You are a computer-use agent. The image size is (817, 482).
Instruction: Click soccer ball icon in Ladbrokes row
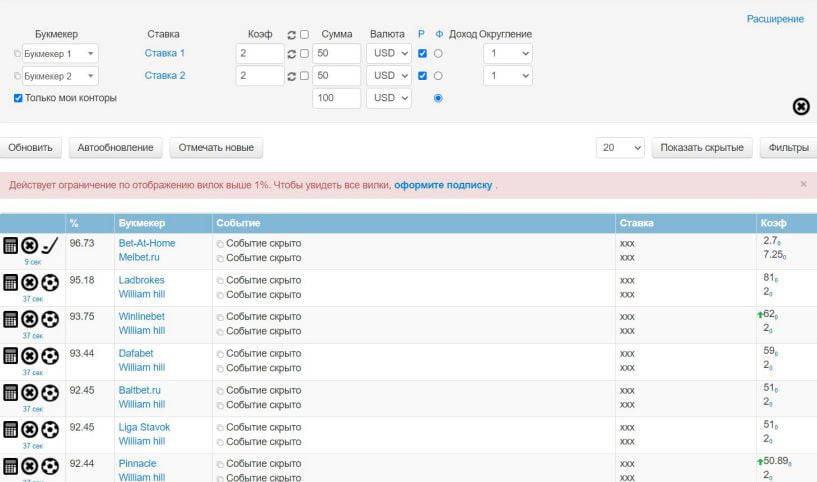click(50, 282)
